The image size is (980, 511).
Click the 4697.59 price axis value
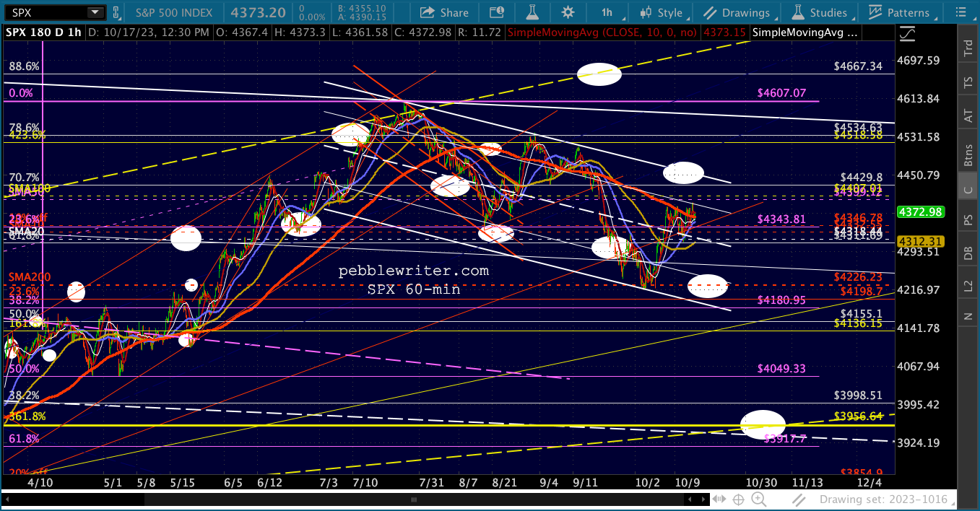(x=920, y=60)
